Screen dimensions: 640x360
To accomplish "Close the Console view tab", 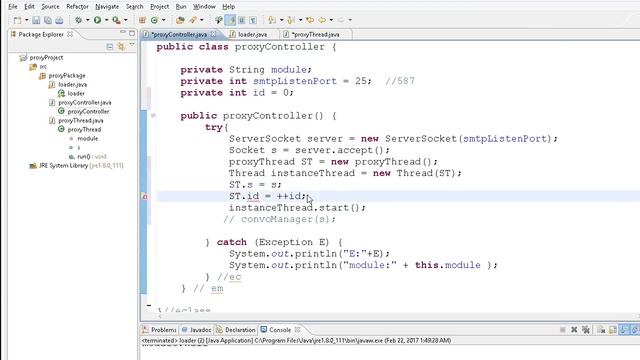I will (298, 329).
